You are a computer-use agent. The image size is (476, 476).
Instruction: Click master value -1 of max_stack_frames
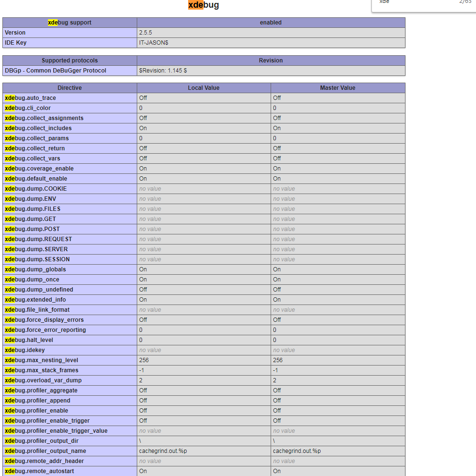click(275, 370)
